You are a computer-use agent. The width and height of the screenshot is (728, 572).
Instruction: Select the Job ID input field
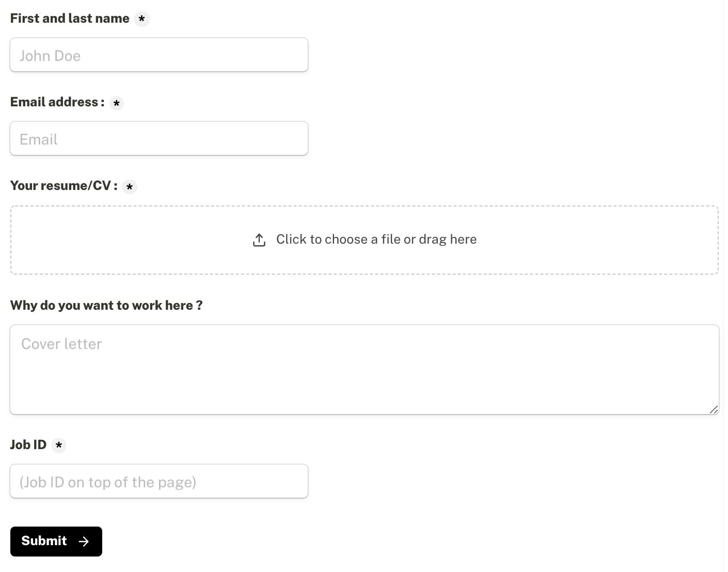(159, 482)
